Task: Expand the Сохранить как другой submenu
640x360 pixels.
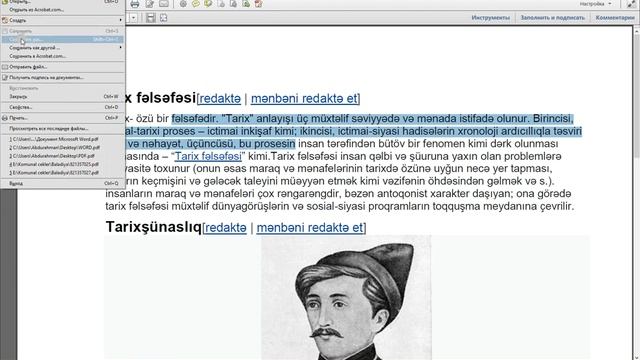Action: click(62, 48)
